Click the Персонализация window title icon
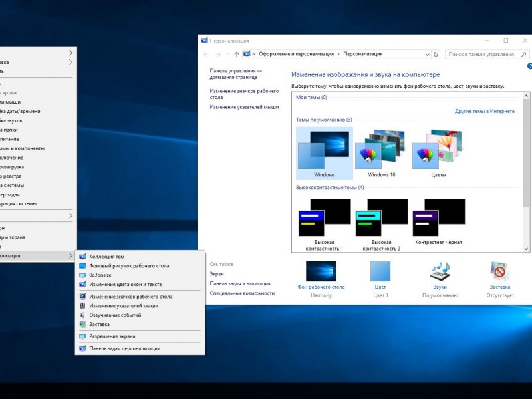 (x=204, y=41)
